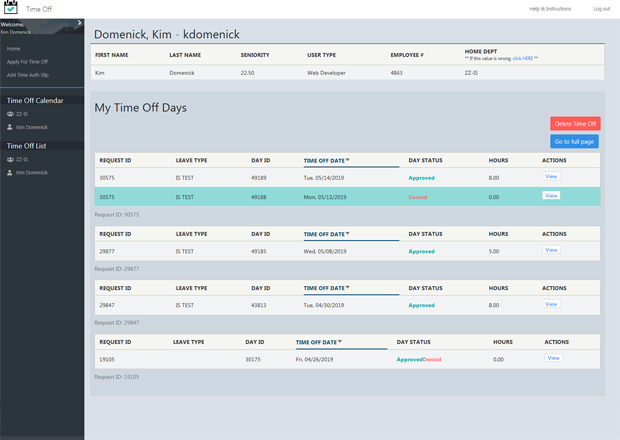Sort request 30575 table by Time Off Date
The width and height of the screenshot is (620, 440).
(x=326, y=161)
